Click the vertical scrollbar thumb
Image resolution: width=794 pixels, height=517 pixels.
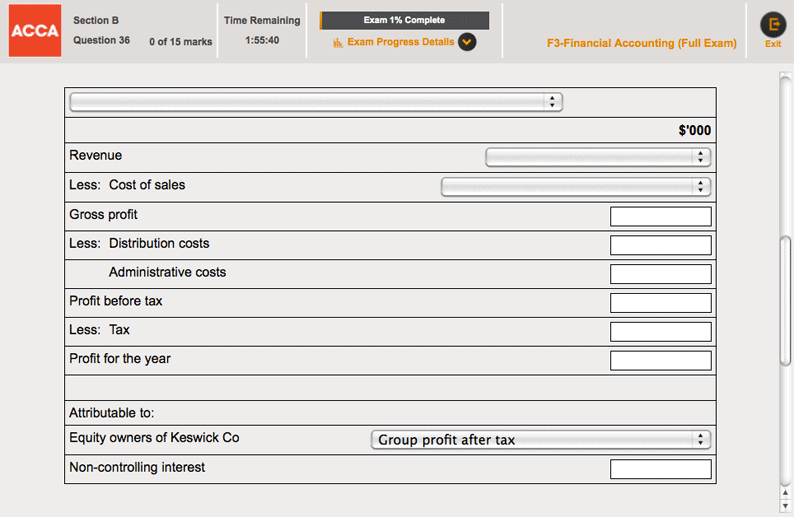(x=786, y=300)
